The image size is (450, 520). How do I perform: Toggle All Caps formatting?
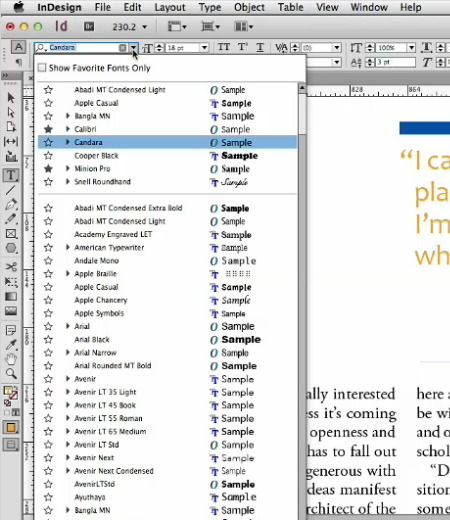click(224, 47)
